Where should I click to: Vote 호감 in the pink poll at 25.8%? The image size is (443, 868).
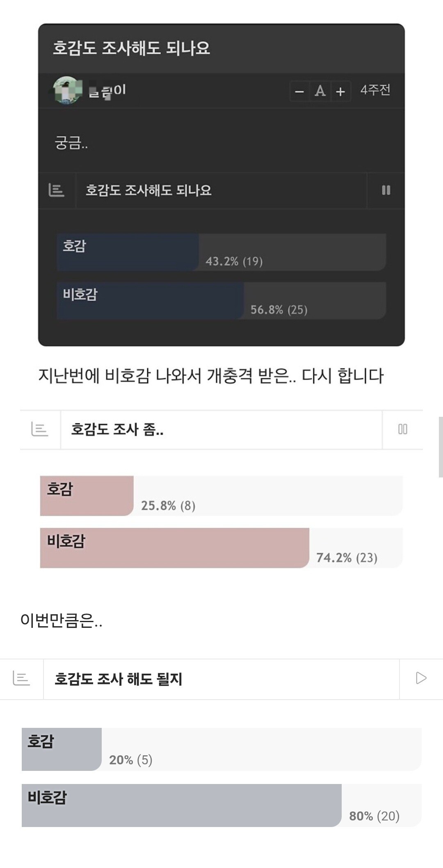[x=221, y=495]
